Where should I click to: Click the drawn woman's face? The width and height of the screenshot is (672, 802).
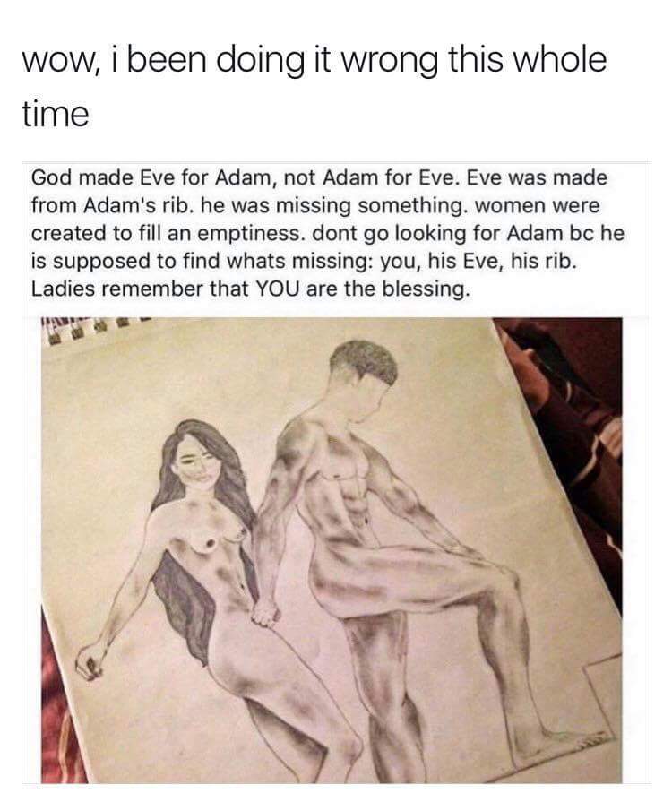[196, 464]
